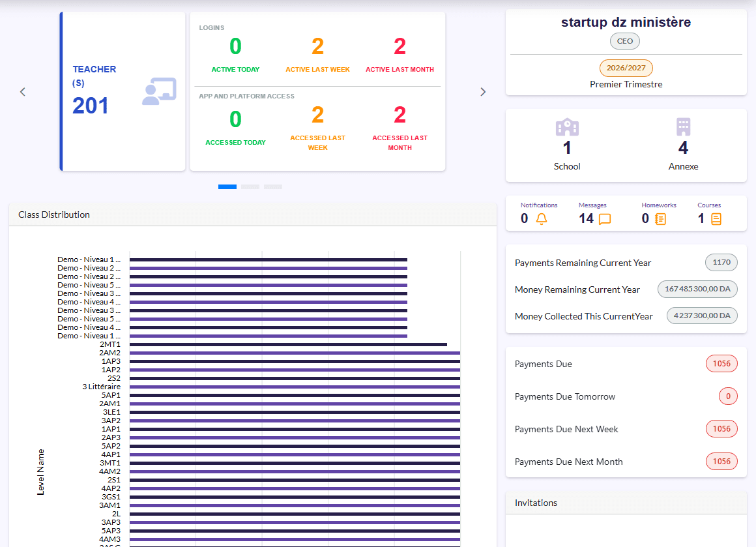The image size is (756, 547).
Task: Click the Premier Trimestre text
Action: [626, 84]
